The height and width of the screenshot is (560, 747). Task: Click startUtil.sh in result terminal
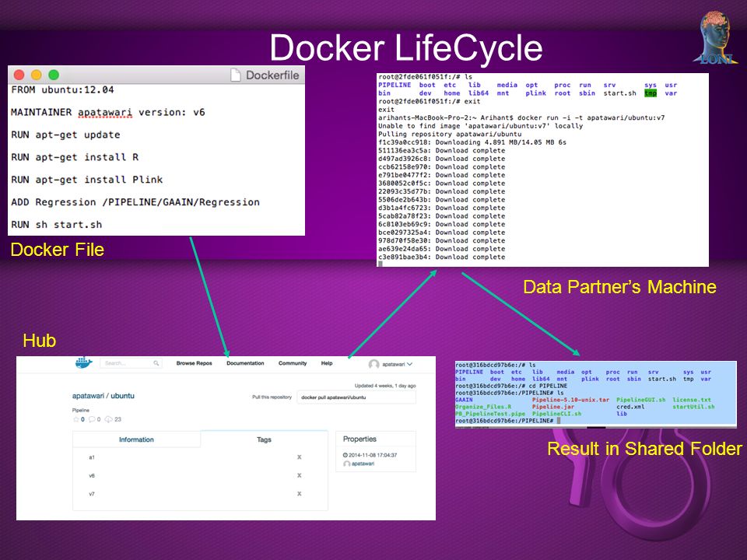(693, 407)
